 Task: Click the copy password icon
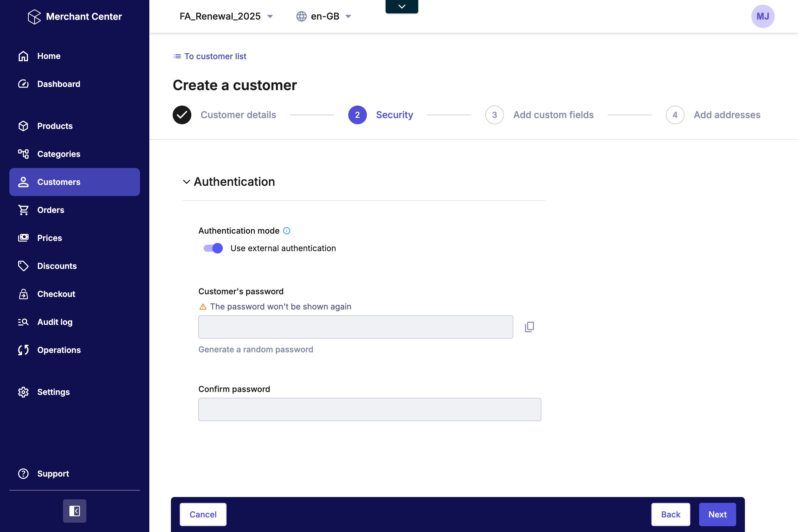(529, 327)
